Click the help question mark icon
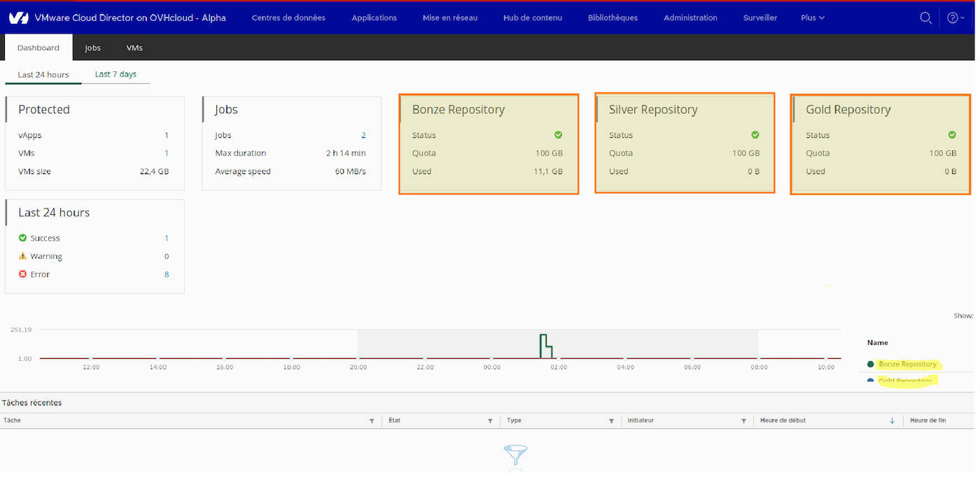Screen dimensions: 980x477 point(952,17)
